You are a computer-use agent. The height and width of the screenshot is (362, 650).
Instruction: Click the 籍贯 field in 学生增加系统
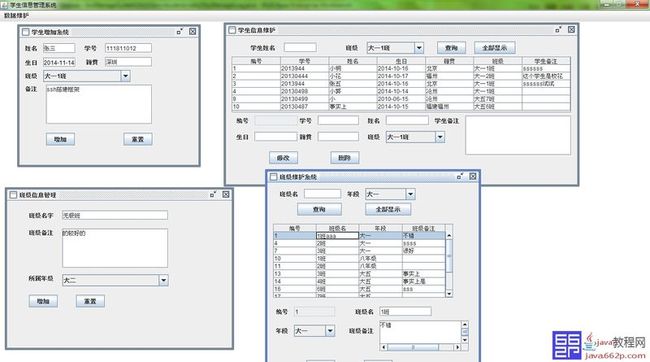click(129, 62)
